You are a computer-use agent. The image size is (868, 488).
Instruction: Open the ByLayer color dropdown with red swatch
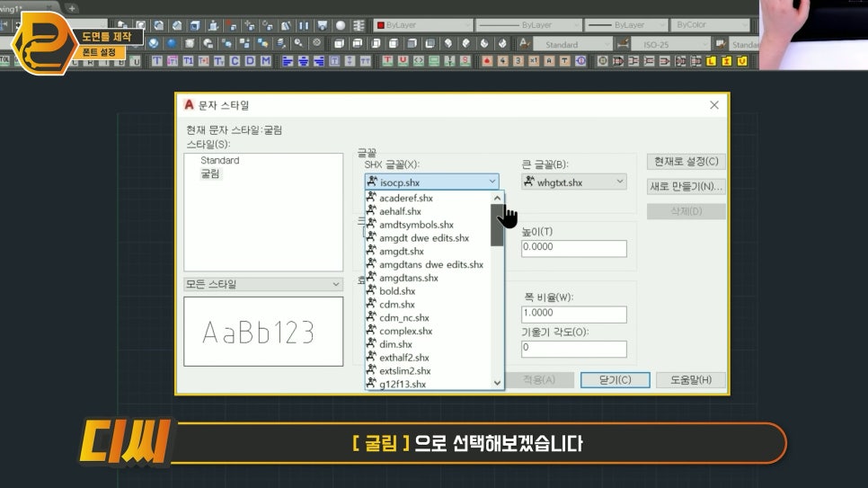[x=423, y=25]
